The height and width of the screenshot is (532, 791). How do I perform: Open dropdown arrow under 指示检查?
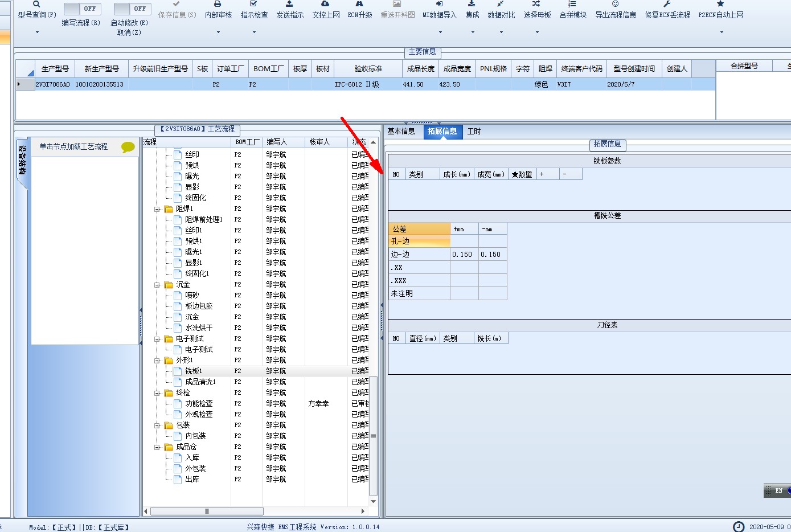(x=254, y=32)
